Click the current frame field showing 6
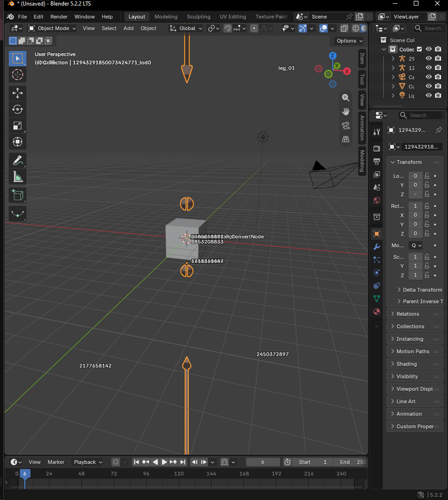 [263, 462]
